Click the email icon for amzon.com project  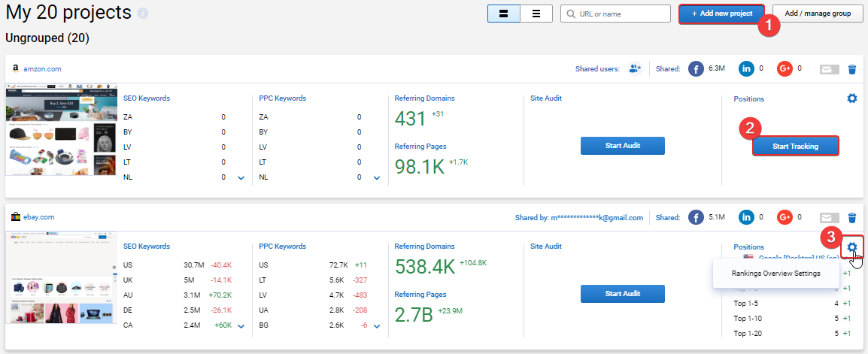click(x=829, y=69)
